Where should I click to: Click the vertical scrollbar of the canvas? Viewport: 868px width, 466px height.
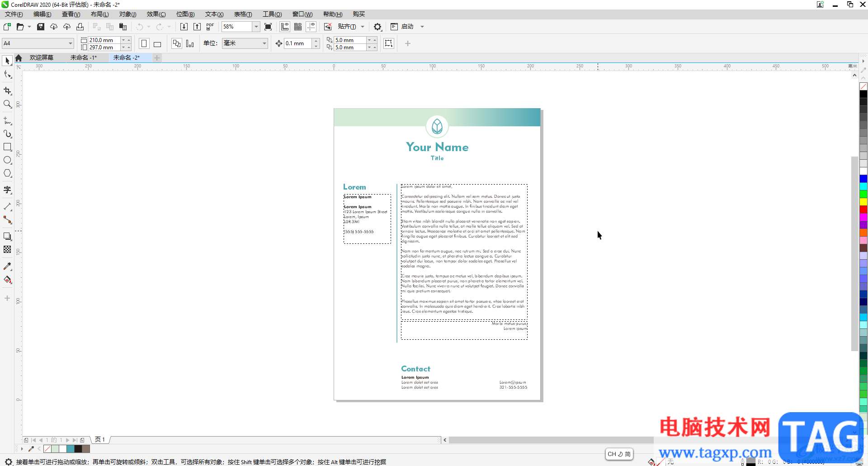(x=854, y=253)
